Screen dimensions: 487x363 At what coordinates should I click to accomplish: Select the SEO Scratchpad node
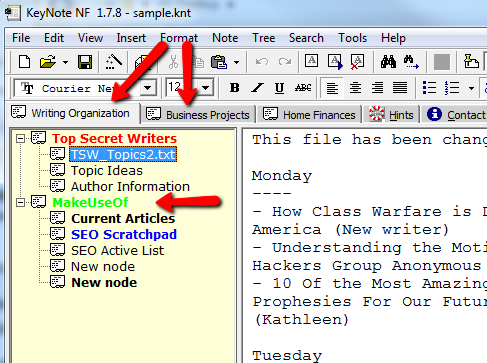click(x=124, y=234)
